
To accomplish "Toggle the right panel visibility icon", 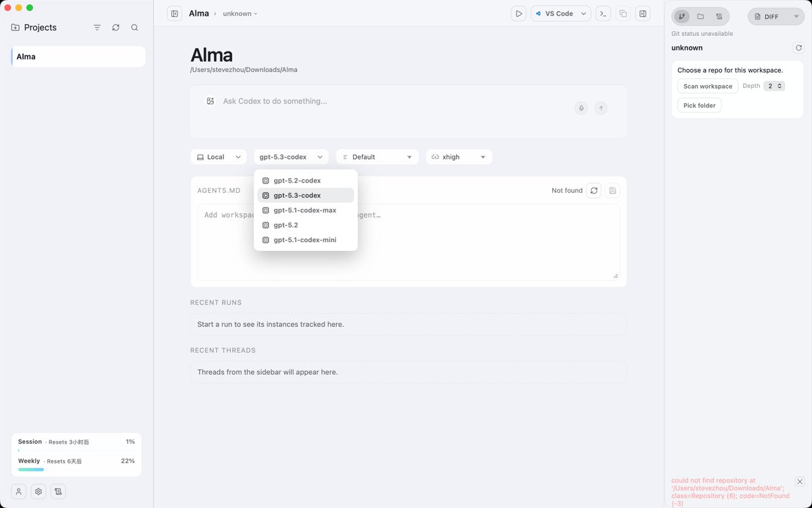I will 643,14.
